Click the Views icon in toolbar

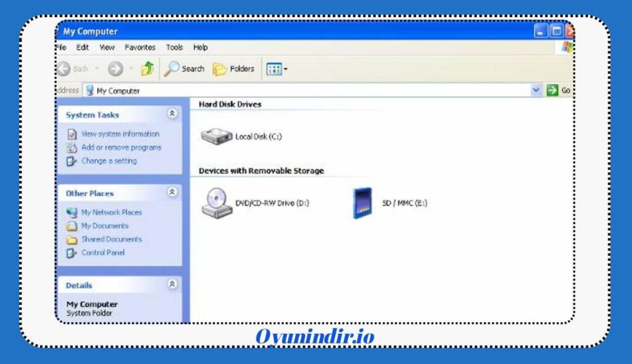click(x=274, y=69)
